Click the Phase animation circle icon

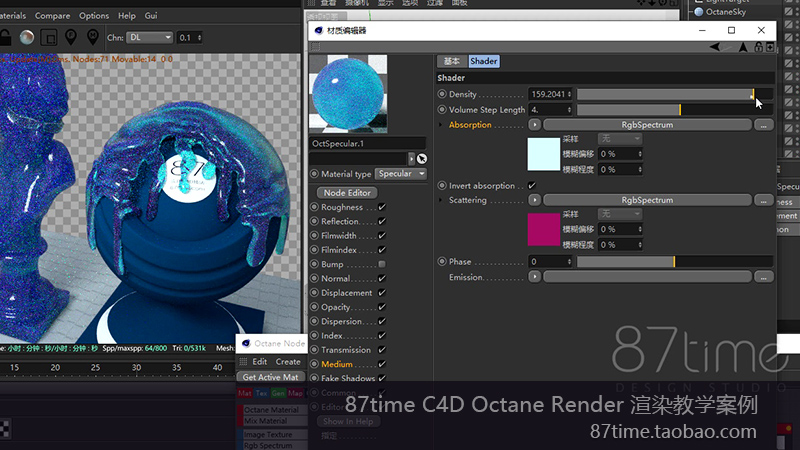tap(442, 261)
